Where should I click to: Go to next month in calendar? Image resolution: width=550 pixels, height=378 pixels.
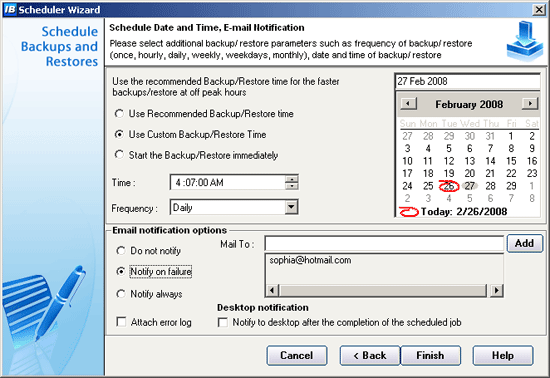530,103
